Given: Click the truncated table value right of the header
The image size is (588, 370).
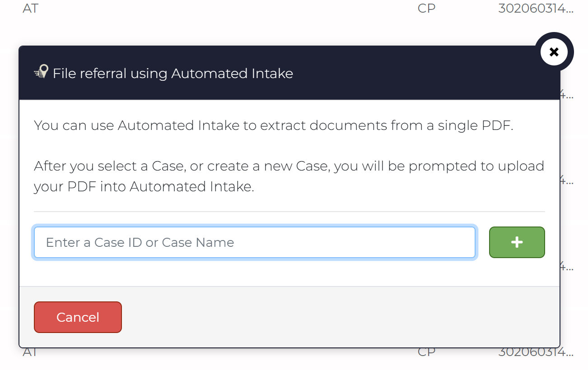Looking at the screenshot, I should pyautogui.click(x=567, y=95).
